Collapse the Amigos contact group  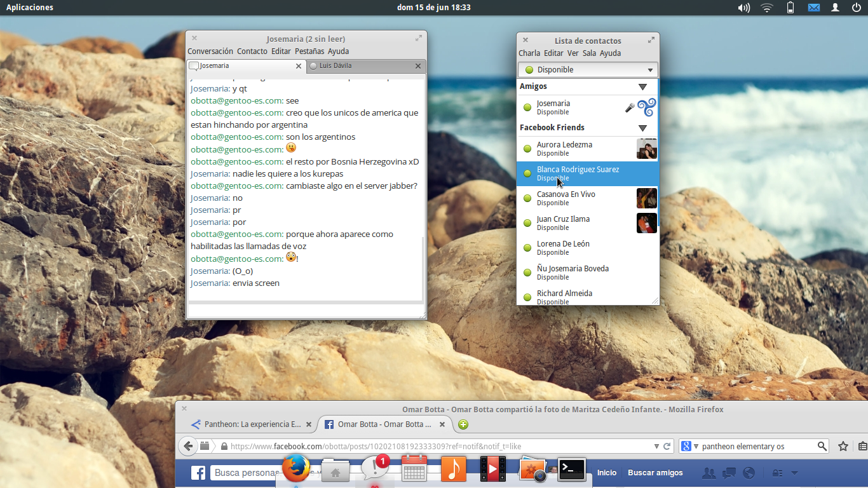coord(642,86)
